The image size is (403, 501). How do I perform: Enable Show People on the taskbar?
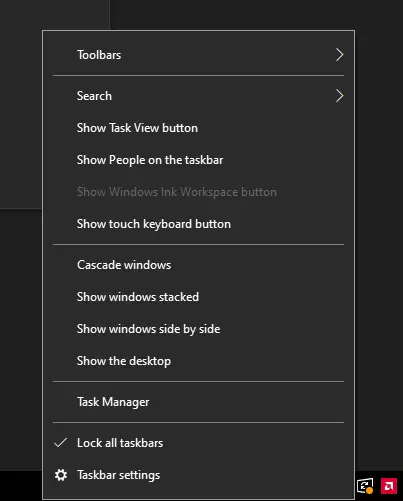click(x=198, y=160)
